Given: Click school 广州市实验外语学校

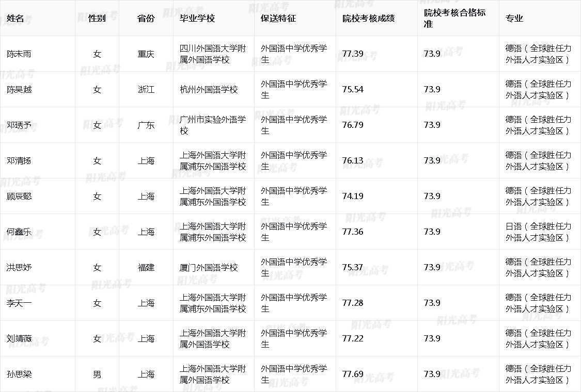Looking at the screenshot, I should coord(213,125).
